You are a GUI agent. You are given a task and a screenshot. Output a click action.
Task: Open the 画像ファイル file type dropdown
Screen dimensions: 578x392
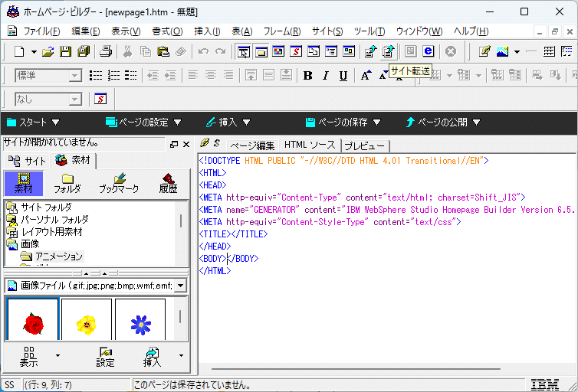click(x=180, y=286)
